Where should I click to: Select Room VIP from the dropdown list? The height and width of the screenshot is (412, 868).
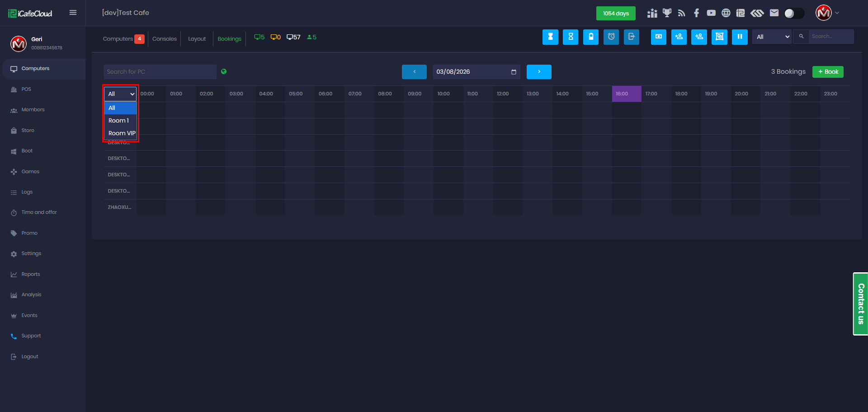click(121, 133)
